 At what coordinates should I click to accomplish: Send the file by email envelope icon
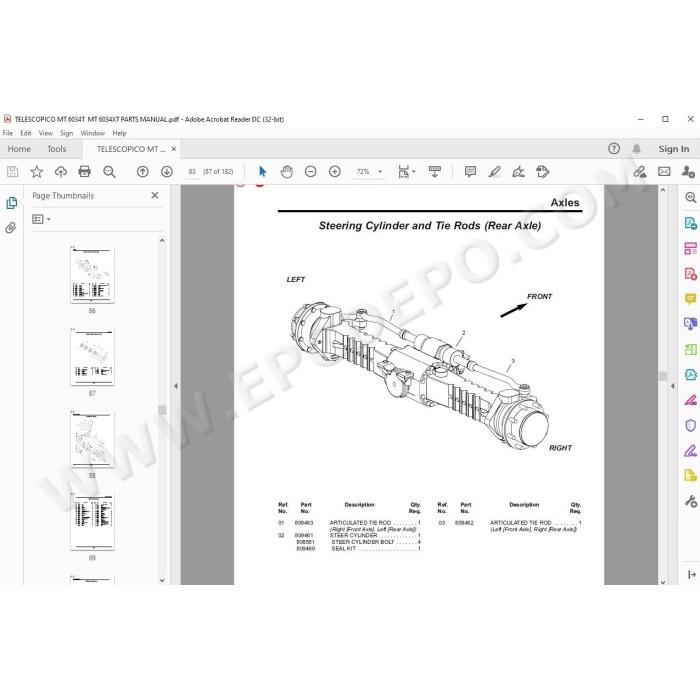click(664, 171)
